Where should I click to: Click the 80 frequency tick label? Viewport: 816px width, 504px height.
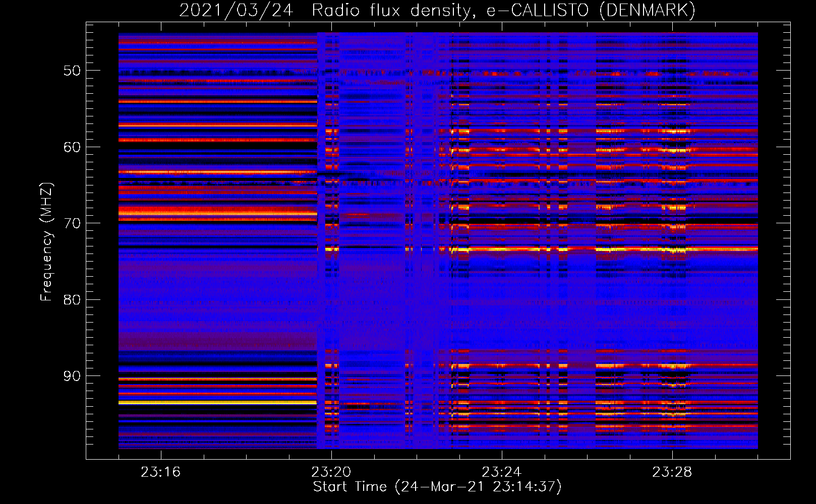(x=72, y=300)
